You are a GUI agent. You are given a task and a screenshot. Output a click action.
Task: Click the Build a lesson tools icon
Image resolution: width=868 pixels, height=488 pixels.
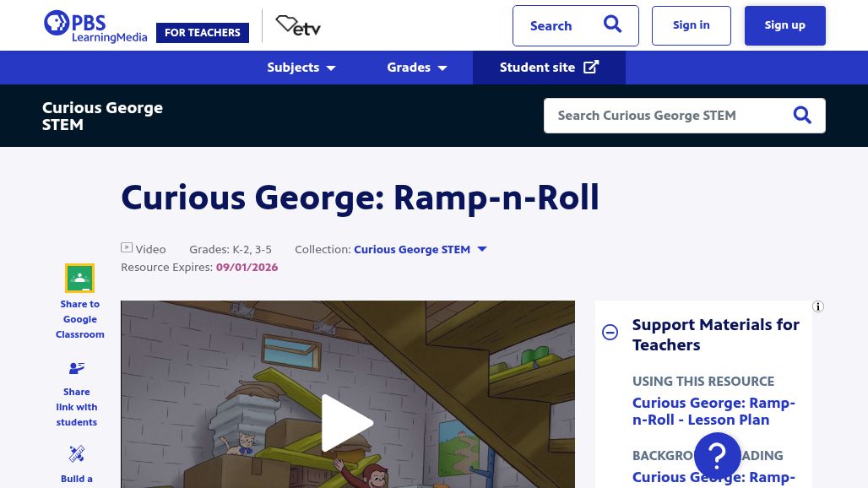pyautogui.click(x=76, y=453)
